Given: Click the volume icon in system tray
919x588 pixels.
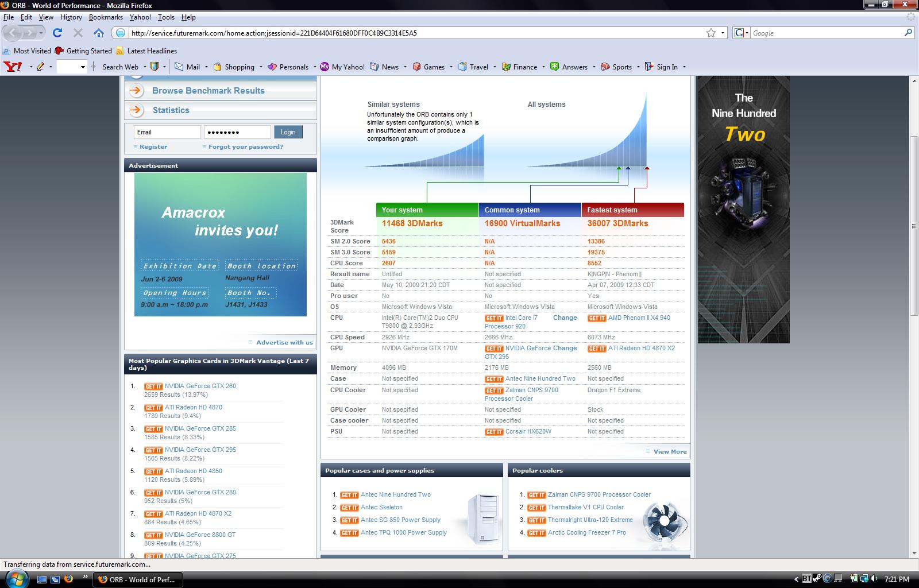Looking at the screenshot, I should [x=874, y=579].
